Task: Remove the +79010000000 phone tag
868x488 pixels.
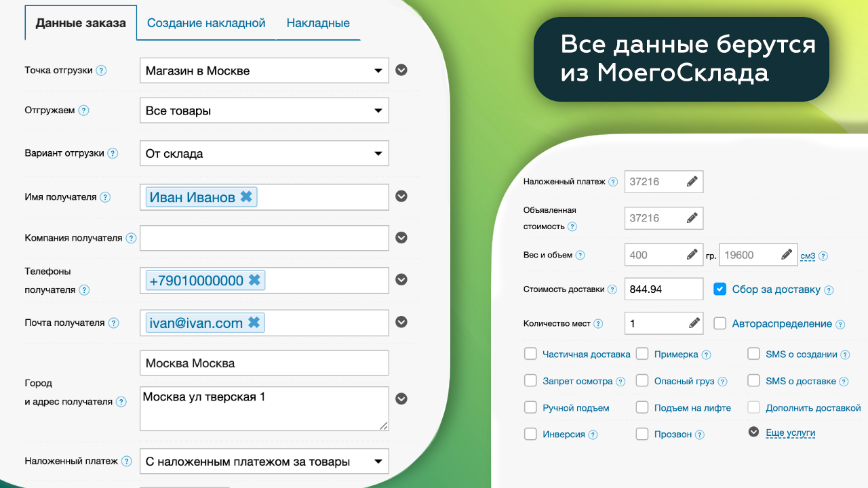Action: click(x=254, y=280)
